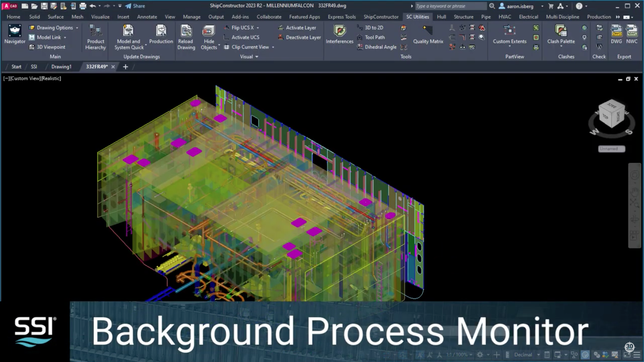Screen dimensions: 644x362
Task: Open the Navigator panel
Action: [x=14, y=34]
